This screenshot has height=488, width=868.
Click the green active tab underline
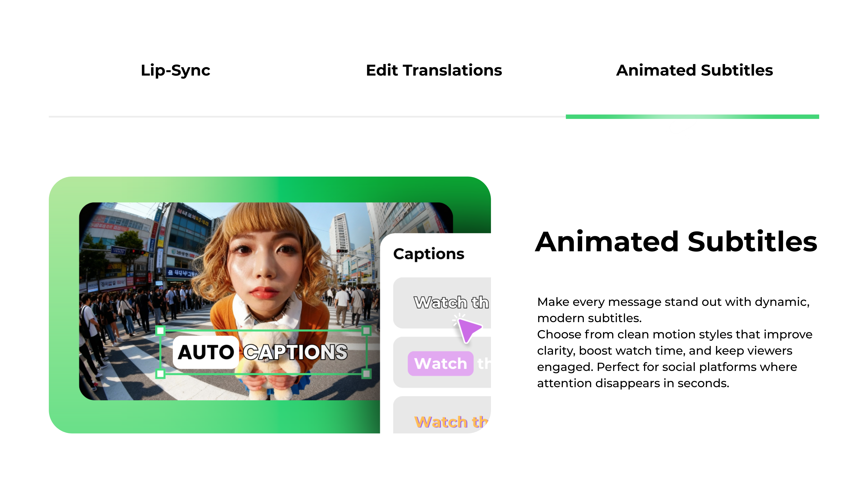click(692, 117)
